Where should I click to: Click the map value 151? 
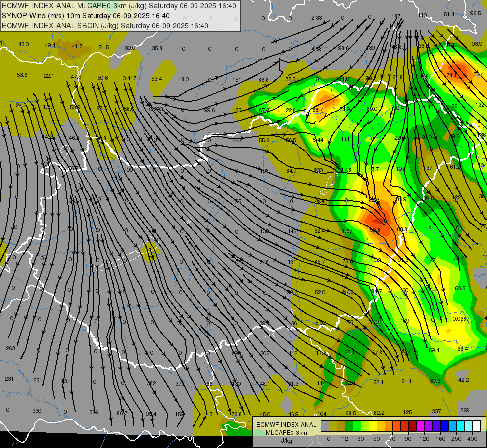237,80
